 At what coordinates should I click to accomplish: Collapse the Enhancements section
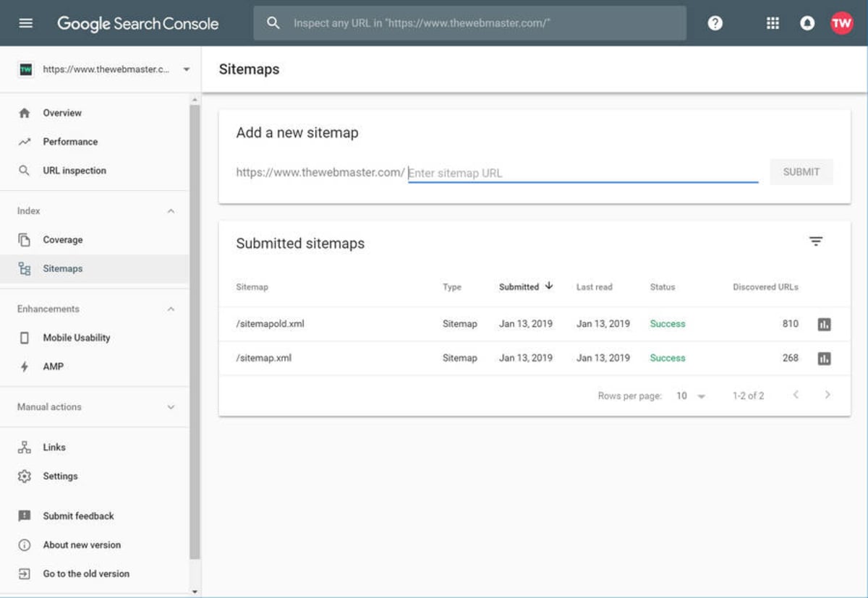pos(171,309)
